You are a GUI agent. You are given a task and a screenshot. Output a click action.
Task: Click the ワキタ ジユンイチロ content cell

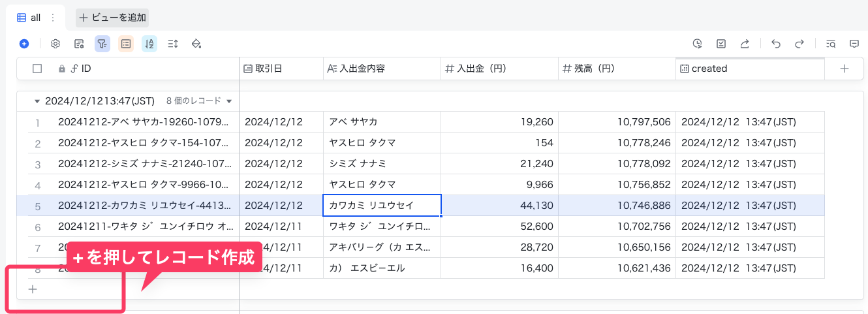pos(382,227)
